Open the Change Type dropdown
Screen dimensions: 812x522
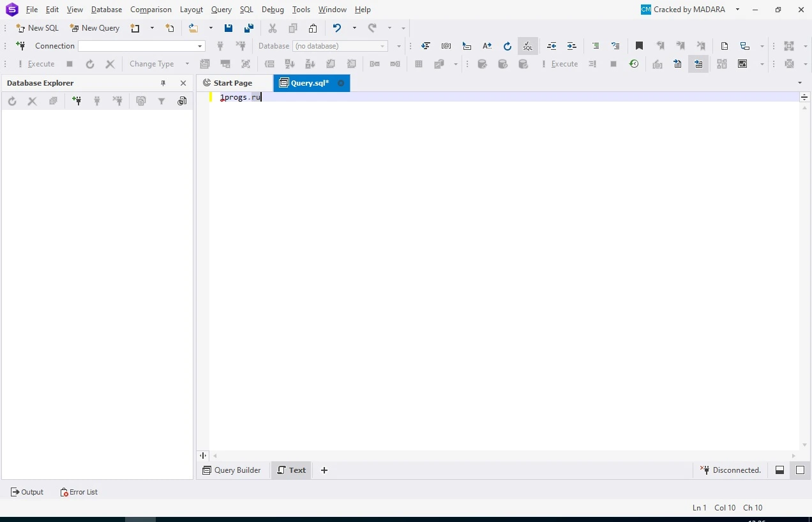tap(159, 64)
